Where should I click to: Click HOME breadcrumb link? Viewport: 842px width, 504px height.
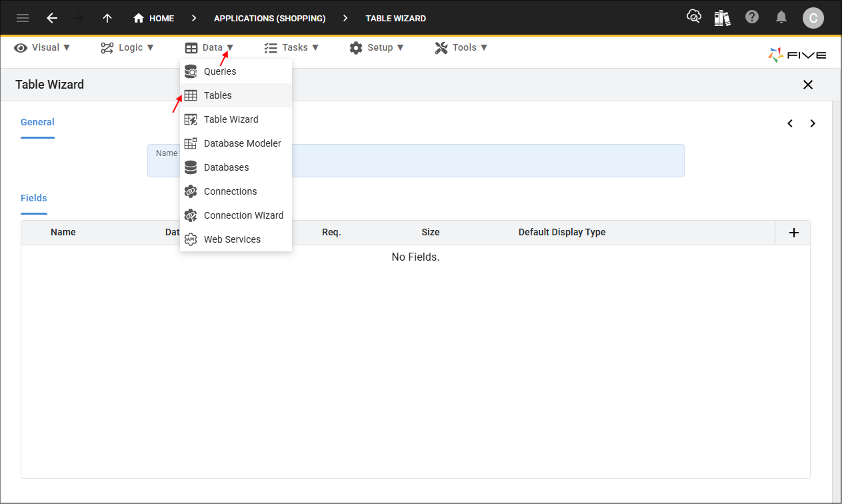coord(154,18)
